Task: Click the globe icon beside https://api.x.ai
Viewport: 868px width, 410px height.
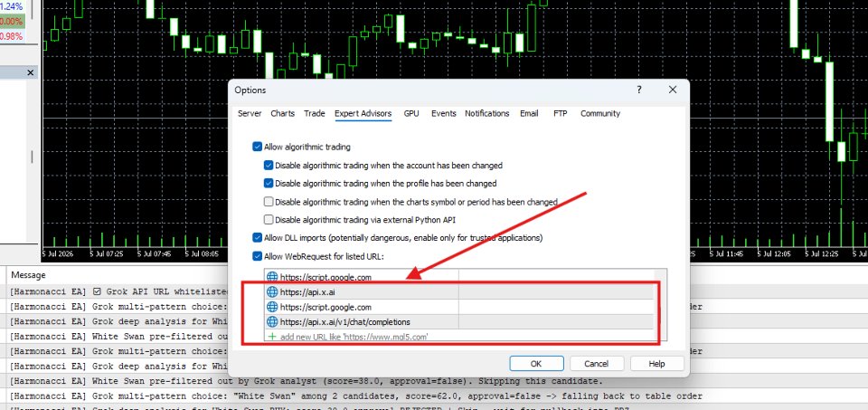Action: (x=272, y=292)
